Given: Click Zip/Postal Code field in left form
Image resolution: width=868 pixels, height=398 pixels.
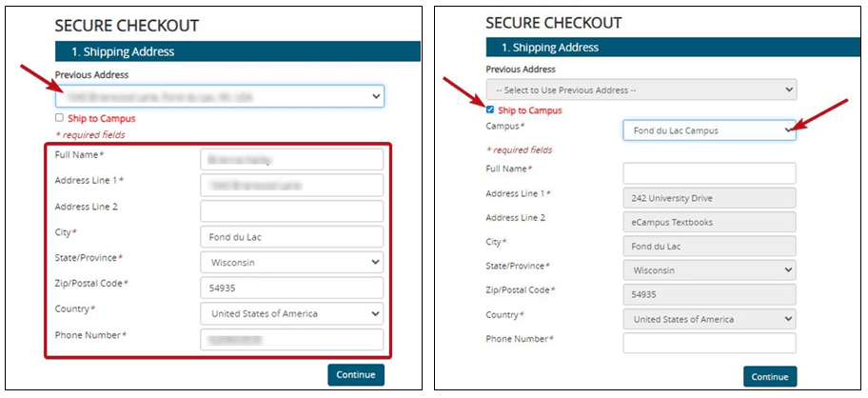Looking at the screenshot, I should [x=291, y=288].
